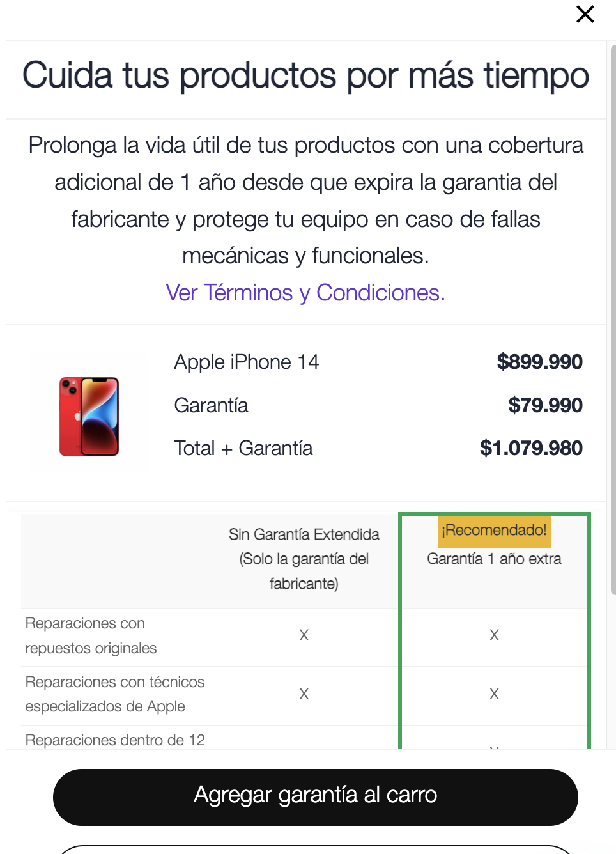Click the $79.990 warranty price

coord(545,405)
